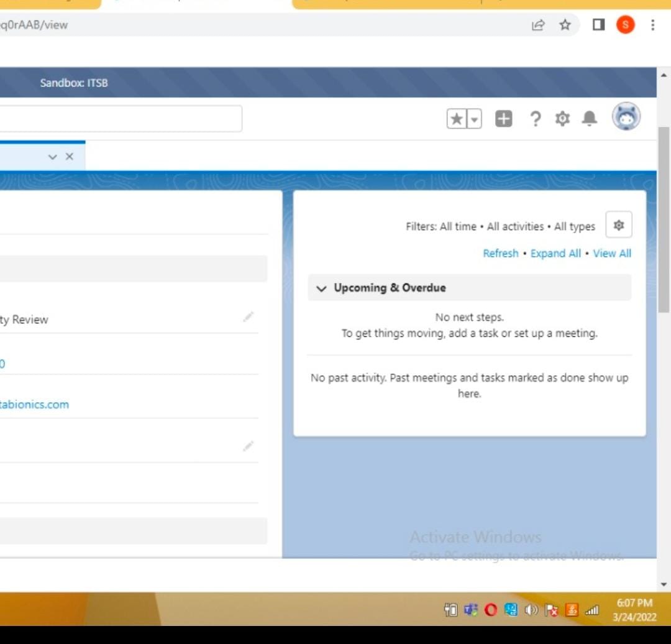This screenshot has height=644, width=671.
Task: Open the Global Actions plus icon
Action: (x=503, y=119)
